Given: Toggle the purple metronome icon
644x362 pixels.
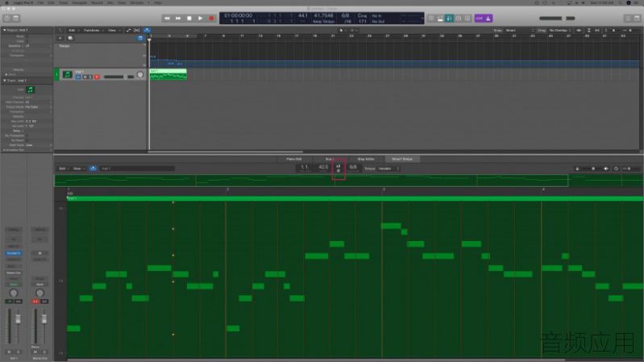Looking at the screenshot, I should coord(488,19).
